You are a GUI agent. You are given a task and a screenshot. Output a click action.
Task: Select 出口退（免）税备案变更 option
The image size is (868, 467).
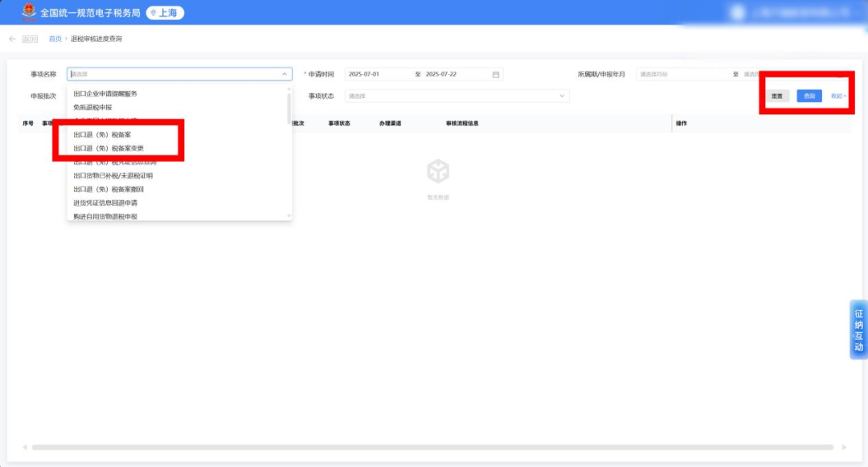coord(108,148)
